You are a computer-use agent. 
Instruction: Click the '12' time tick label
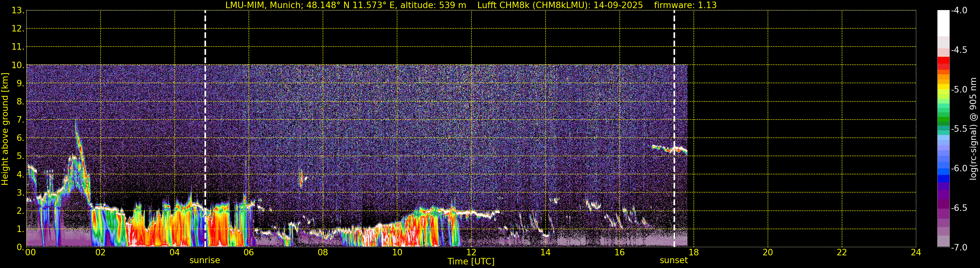click(x=471, y=252)
